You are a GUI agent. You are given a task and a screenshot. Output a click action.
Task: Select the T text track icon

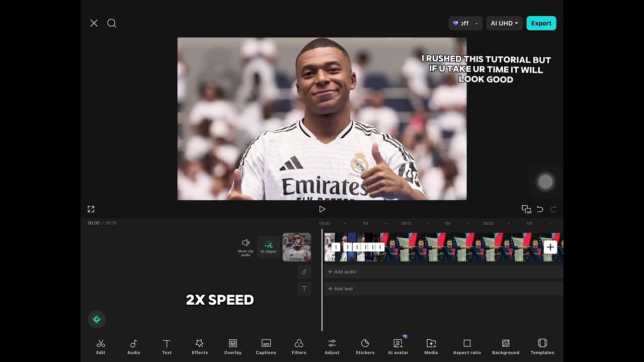[304, 289]
